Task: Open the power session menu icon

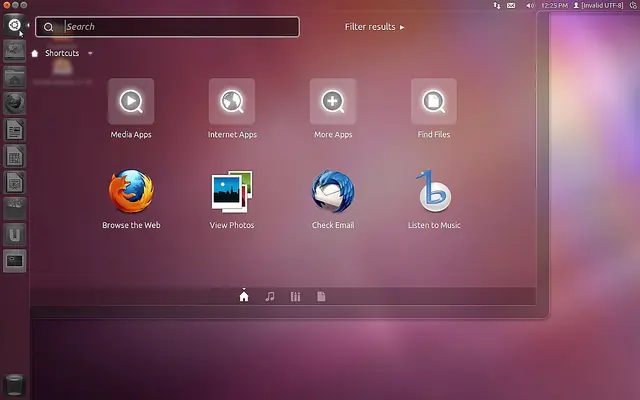Action: point(633,5)
